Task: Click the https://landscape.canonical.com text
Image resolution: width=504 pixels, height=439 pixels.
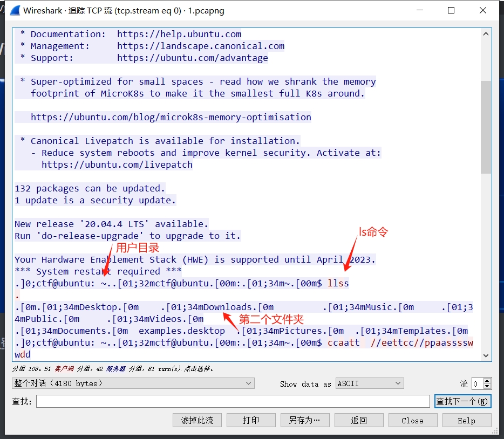Action: 201,46
